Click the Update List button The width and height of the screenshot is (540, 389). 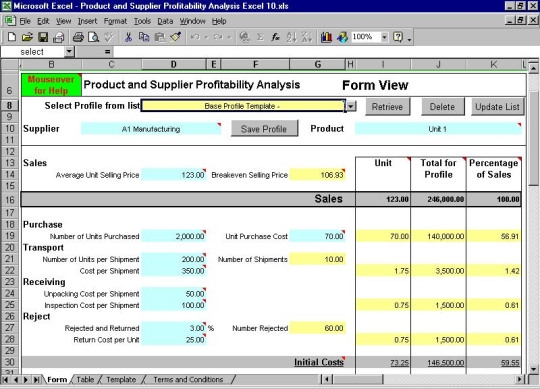click(x=497, y=107)
